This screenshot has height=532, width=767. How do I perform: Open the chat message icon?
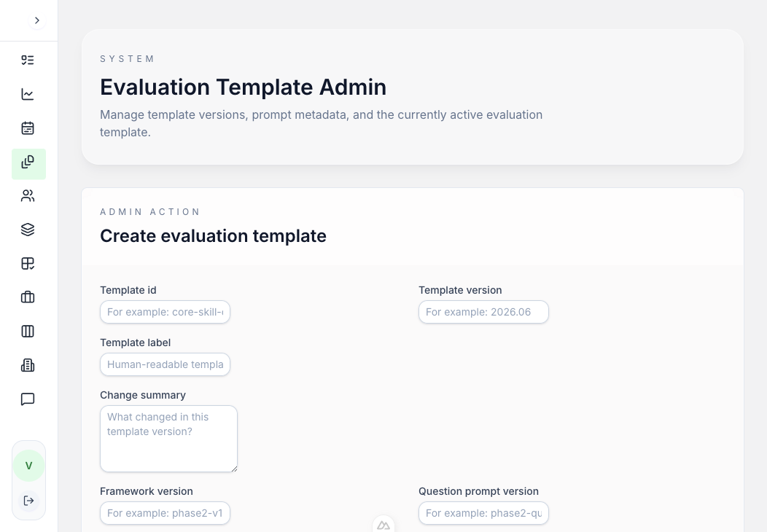click(x=28, y=399)
